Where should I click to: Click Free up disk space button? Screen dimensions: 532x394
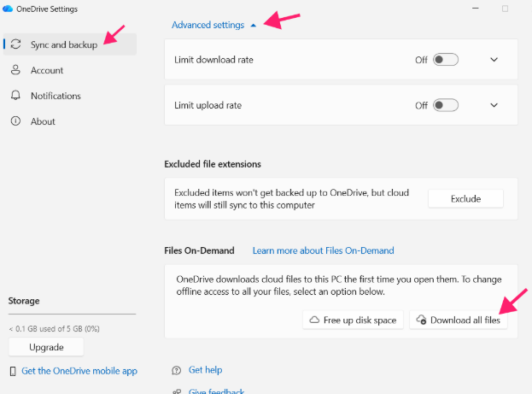click(x=353, y=320)
